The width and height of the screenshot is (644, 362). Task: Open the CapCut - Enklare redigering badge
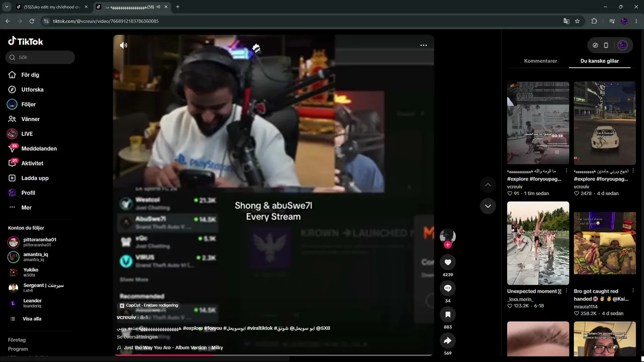click(149, 305)
